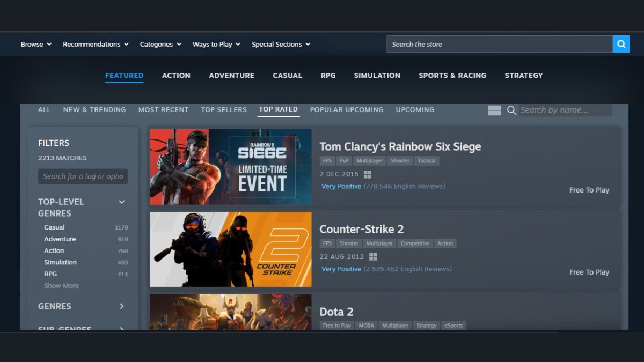Switch to Most Recent tab

[x=163, y=109]
